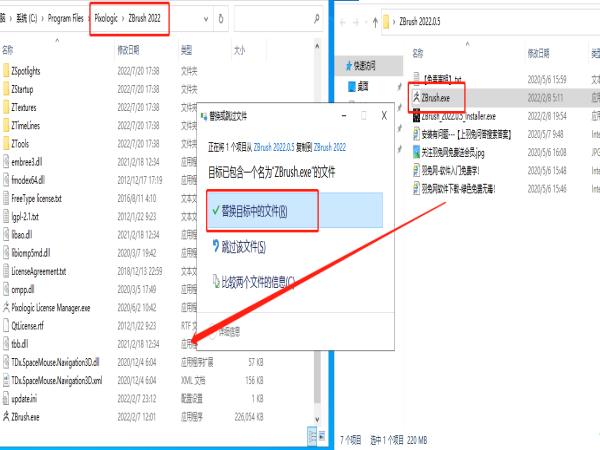Click the folder icon beside ZSpotlights
600x450 pixels.
[x=6, y=71]
